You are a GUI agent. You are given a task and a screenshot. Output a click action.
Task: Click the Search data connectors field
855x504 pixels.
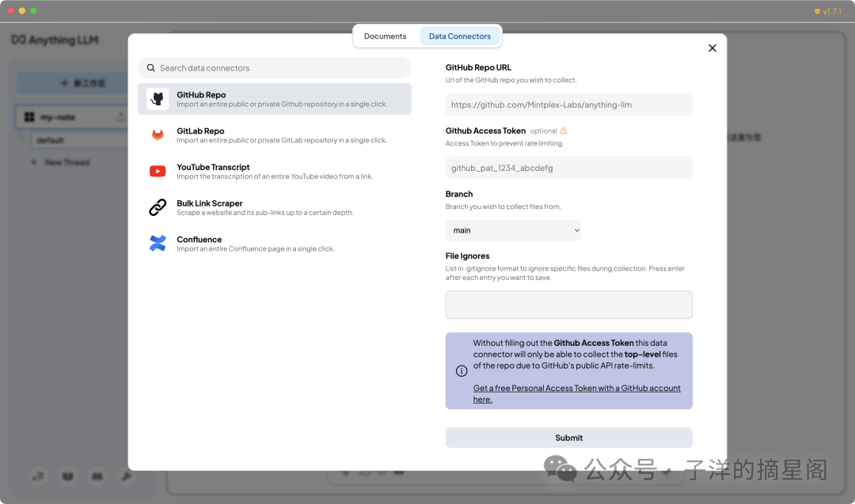click(x=274, y=68)
